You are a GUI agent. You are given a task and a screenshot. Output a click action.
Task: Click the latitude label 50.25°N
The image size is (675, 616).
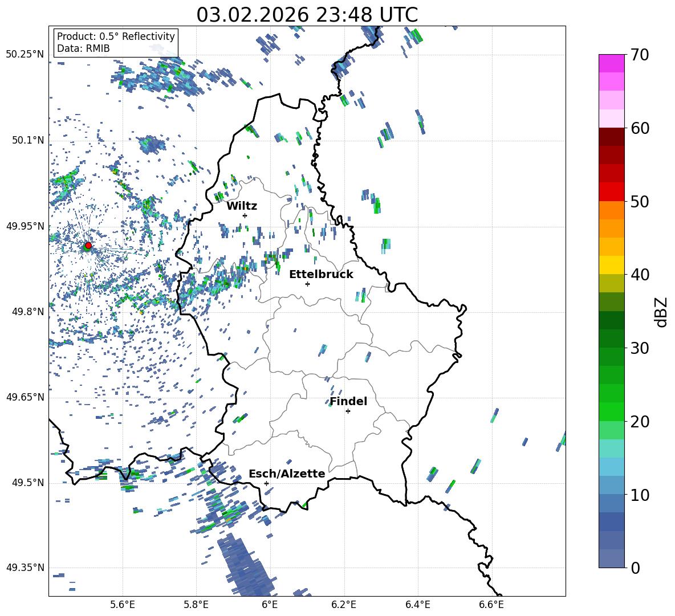click(x=25, y=55)
